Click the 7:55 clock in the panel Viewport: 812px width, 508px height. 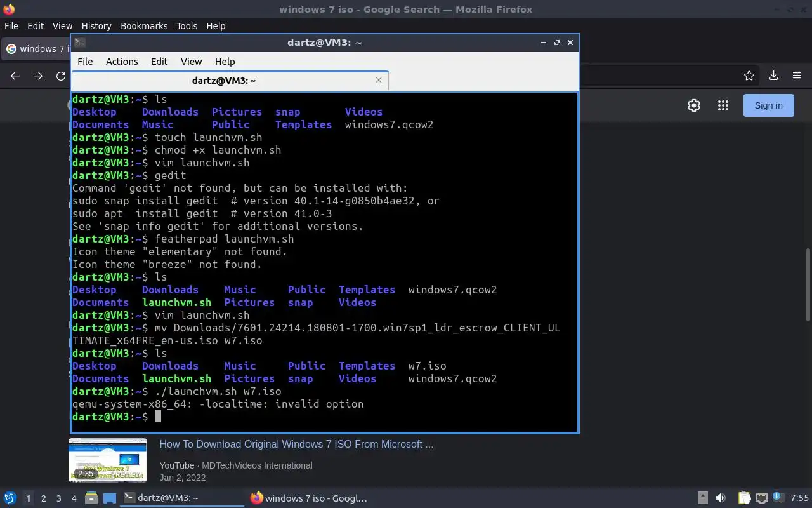(x=800, y=498)
